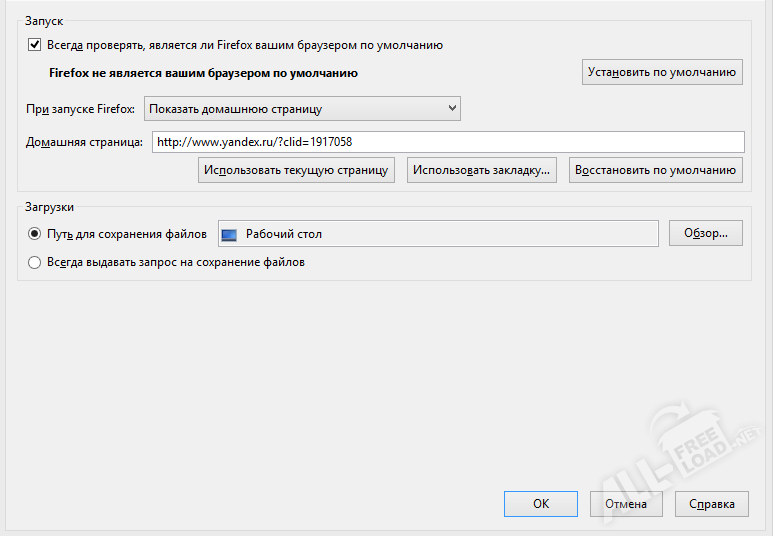The width and height of the screenshot is (773, 536).
Task: Open the folder browser with 'Обзор...'
Action: (706, 234)
